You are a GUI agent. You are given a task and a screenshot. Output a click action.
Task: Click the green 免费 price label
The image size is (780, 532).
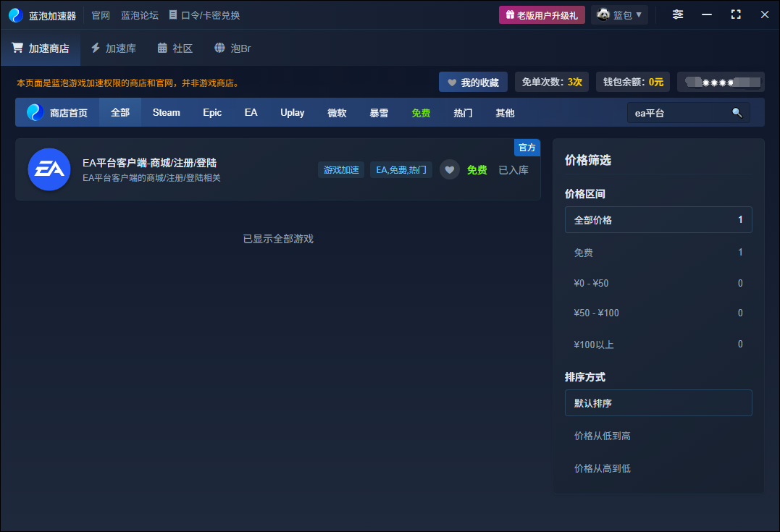click(477, 170)
